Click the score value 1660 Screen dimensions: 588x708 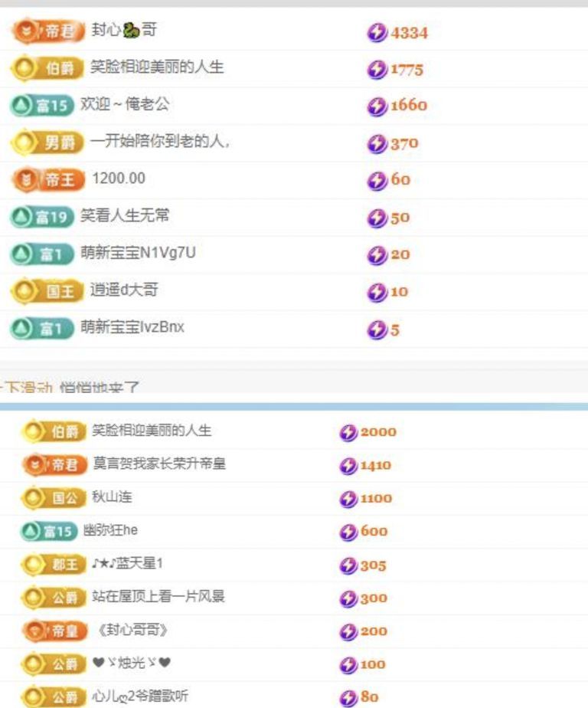pyautogui.click(x=409, y=106)
